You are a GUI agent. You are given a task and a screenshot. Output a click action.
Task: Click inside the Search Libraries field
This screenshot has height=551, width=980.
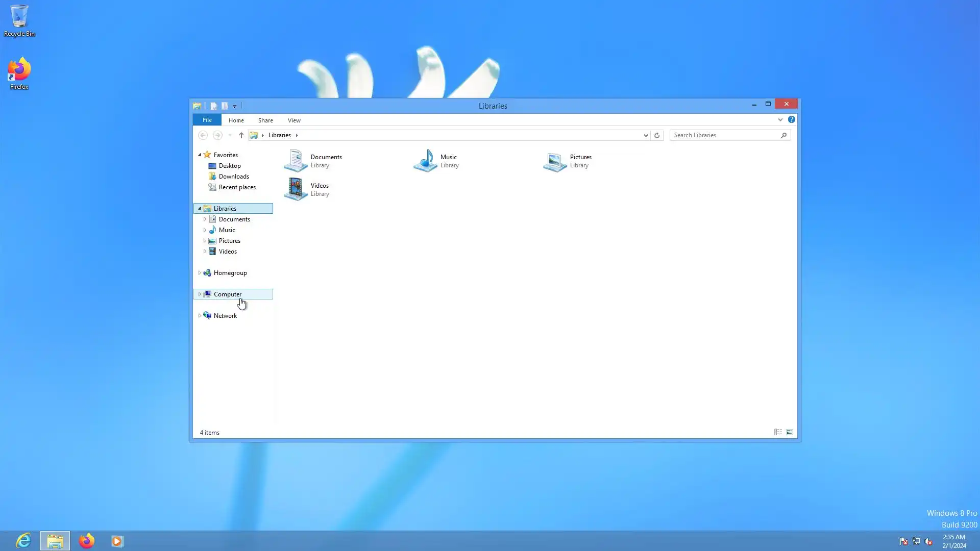[725, 135]
